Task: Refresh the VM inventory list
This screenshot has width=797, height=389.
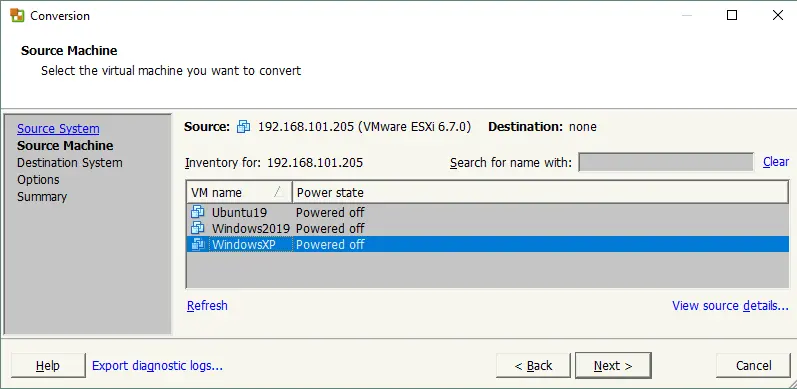Action: point(207,306)
